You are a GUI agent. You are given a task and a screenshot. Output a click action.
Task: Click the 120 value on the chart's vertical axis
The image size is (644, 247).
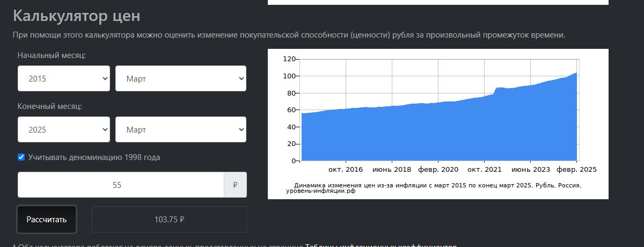click(290, 59)
